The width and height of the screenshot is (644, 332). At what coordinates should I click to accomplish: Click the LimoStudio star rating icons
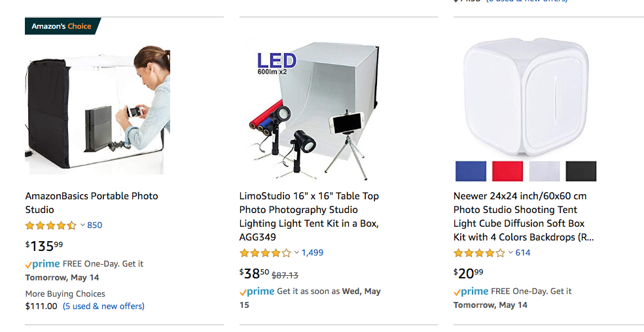[264, 253]
